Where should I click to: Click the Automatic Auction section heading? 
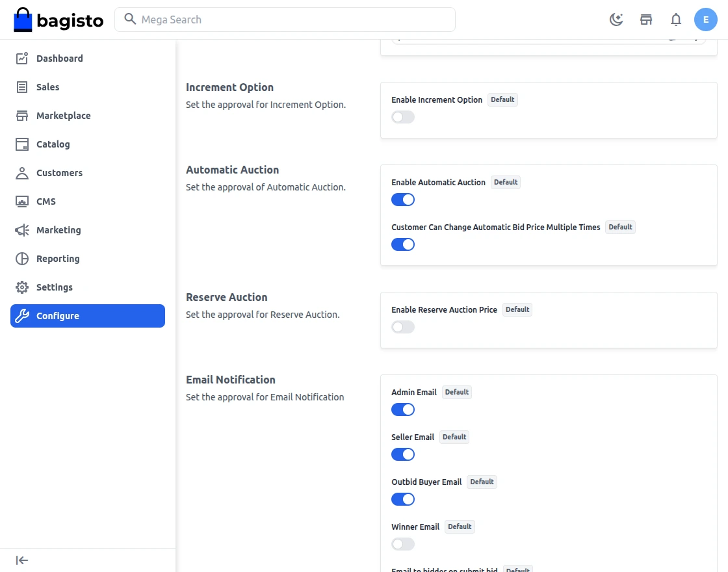[232, 170]
